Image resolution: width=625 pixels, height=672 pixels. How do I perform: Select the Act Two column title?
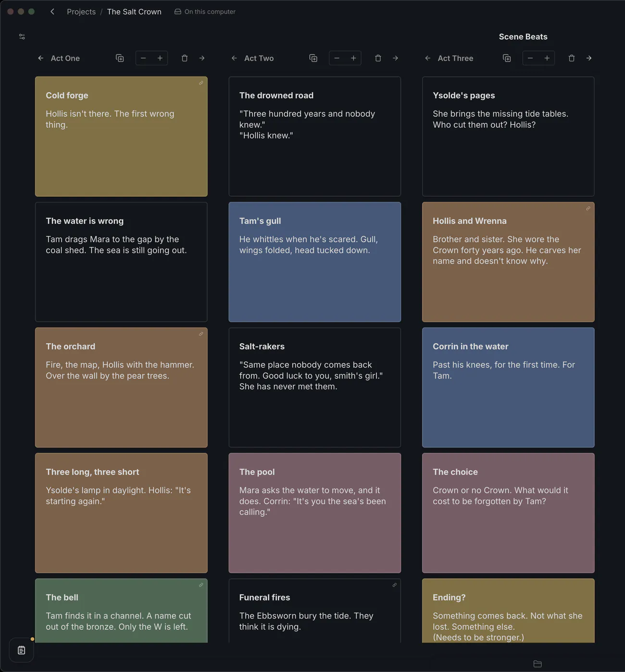(259, 58)
